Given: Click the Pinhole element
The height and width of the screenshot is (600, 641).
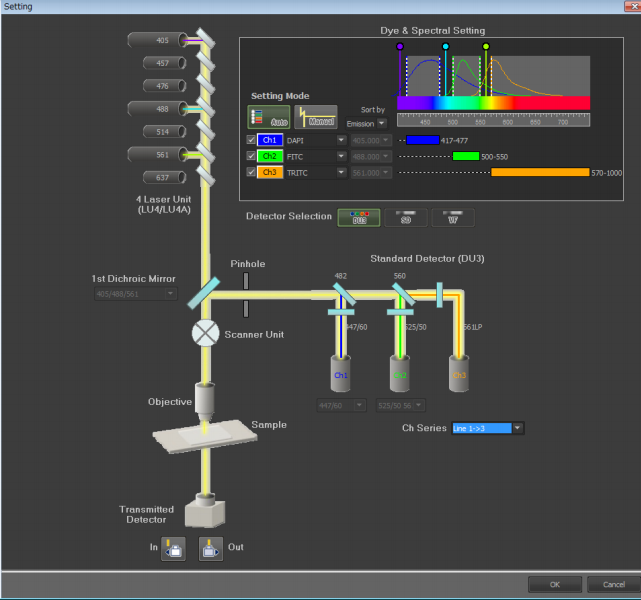Looking at the screenshot, I should 246,295.
